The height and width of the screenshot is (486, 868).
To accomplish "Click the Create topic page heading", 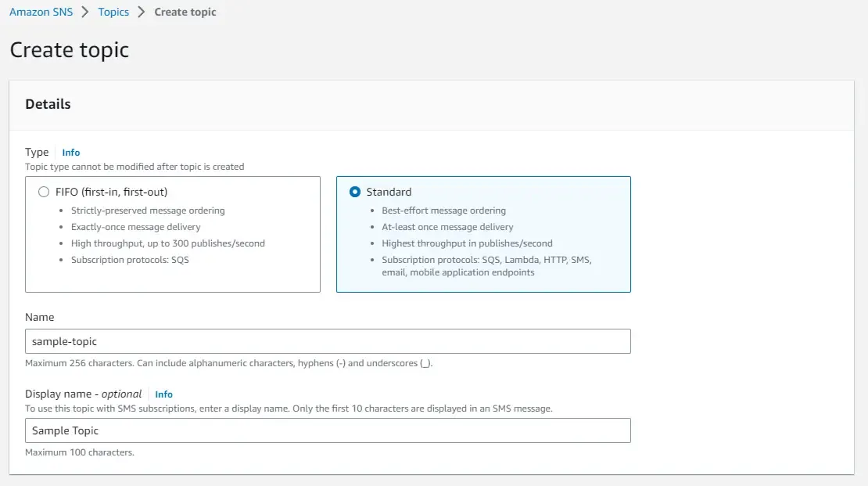I will (x=69, y=49).
